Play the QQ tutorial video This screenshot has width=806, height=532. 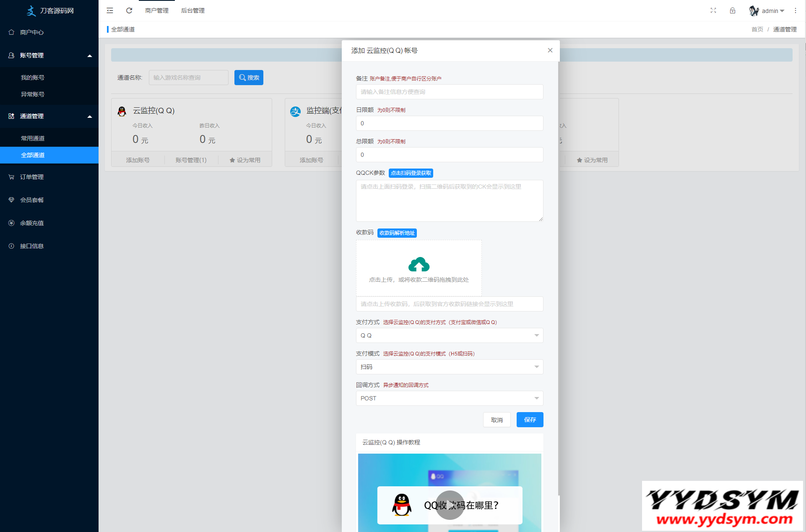pos(450,505)
